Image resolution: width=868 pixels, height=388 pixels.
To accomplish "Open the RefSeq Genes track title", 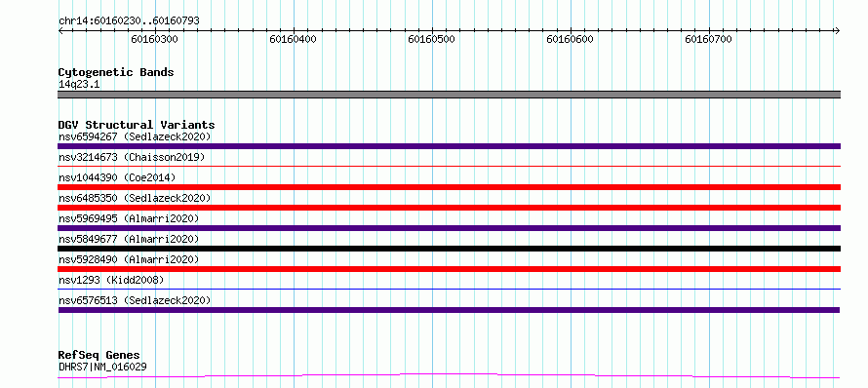I will tap(99, 356).
